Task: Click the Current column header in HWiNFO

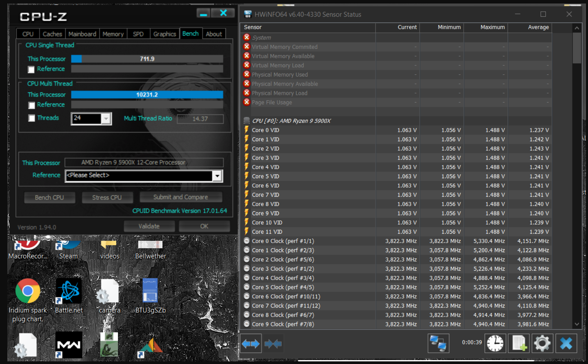Action: click(397, 27)
